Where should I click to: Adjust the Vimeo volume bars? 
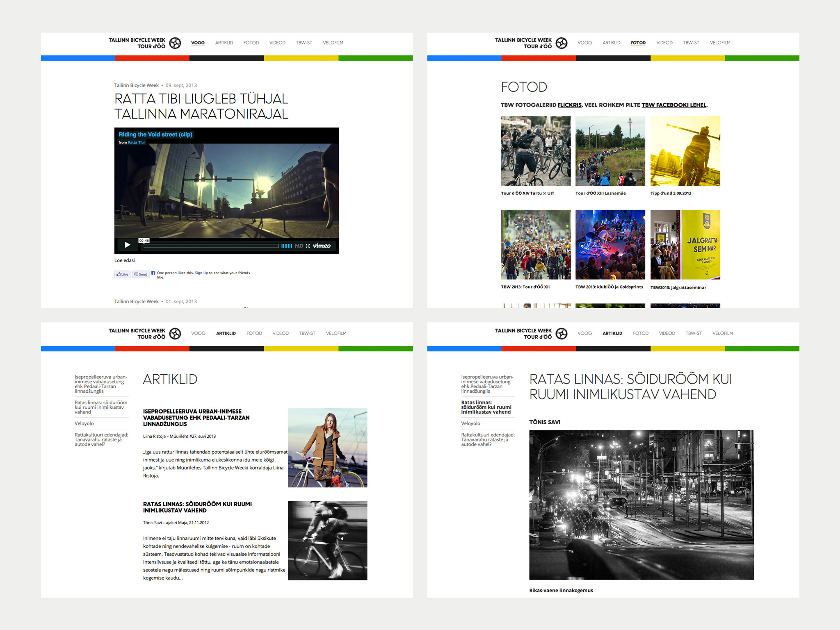[x=286, y=246]
